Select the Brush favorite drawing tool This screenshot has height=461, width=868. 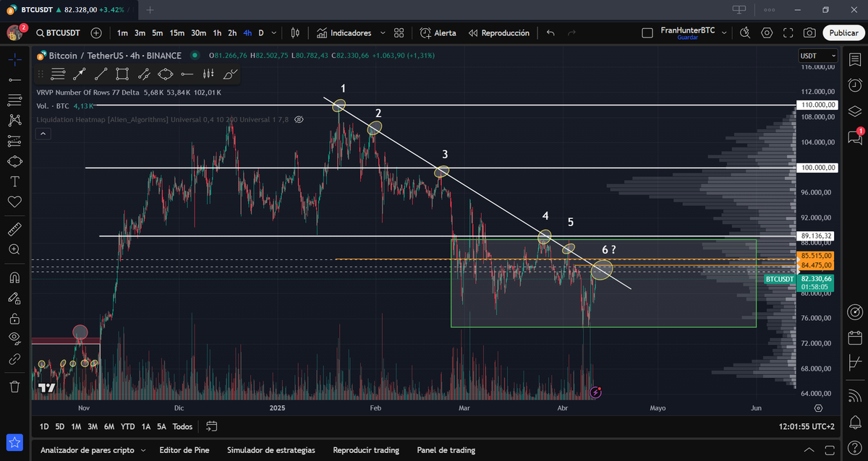click(230, 74)
